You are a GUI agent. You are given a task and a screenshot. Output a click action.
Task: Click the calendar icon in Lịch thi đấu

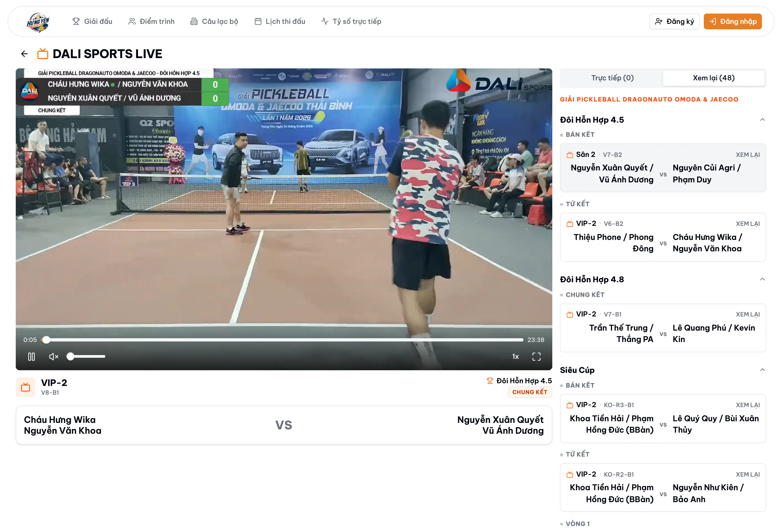[258, 21]
